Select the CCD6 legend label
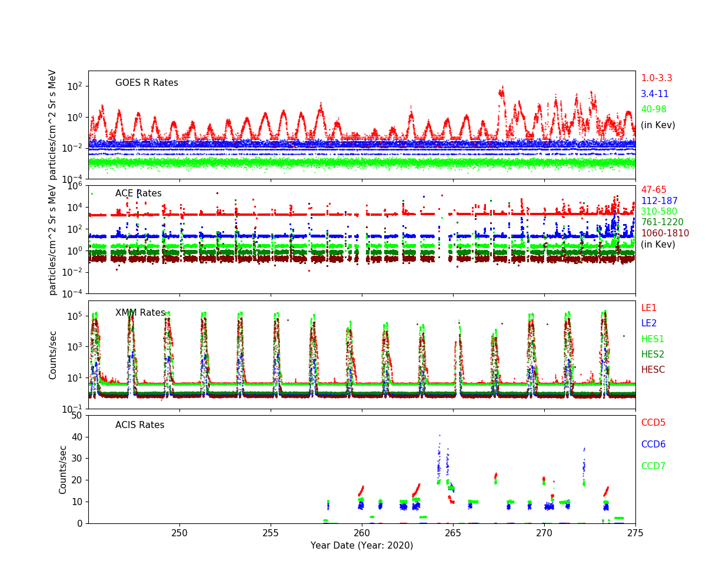706x588 pixels. click(653, 445)
